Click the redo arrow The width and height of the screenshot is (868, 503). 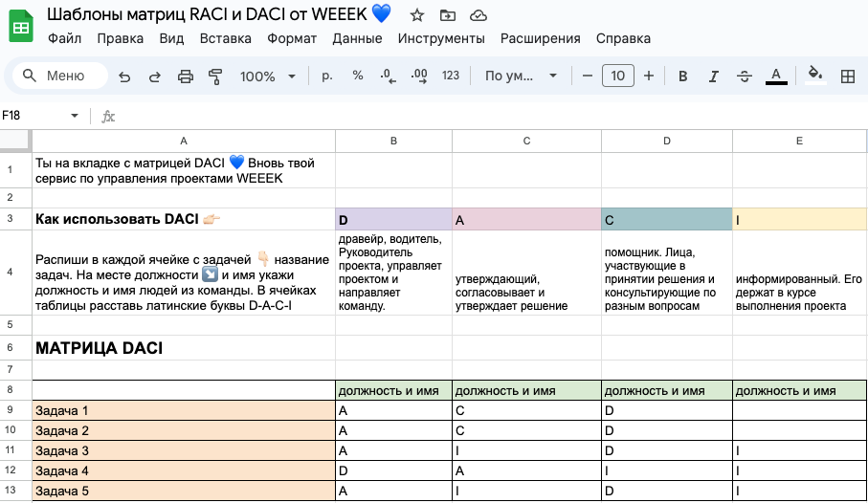[155, 77]
